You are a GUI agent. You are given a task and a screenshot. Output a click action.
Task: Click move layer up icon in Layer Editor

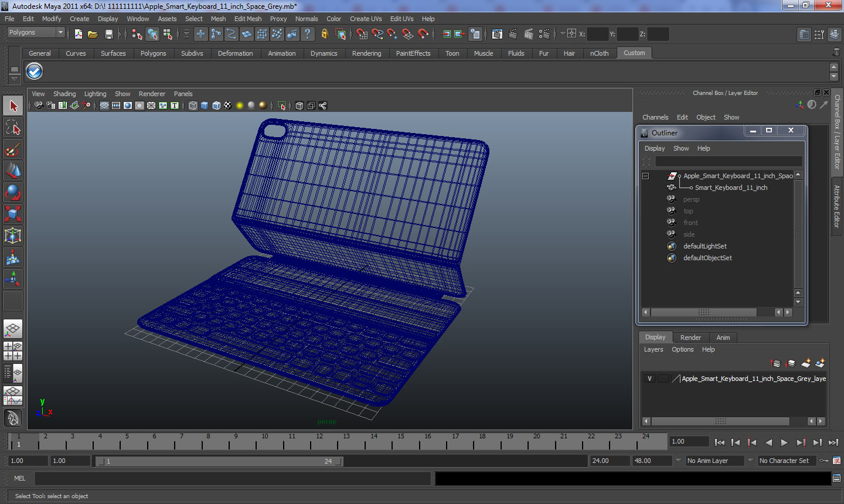775,363
